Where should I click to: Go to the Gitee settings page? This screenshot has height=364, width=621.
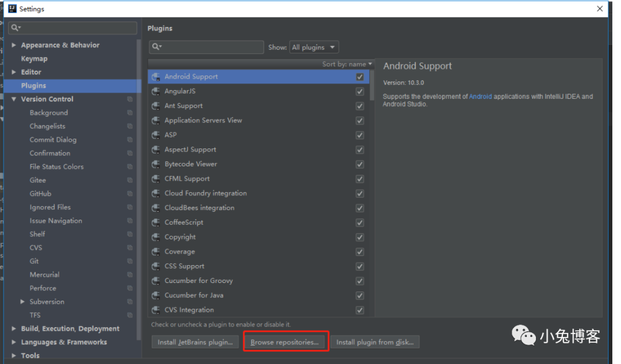tap(37, 180)
